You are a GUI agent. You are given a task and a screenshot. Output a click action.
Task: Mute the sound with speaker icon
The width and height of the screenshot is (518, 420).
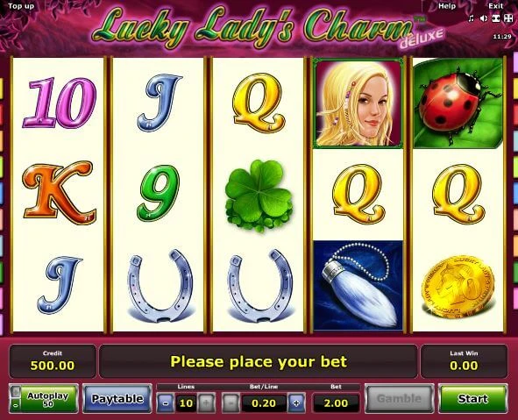[x=484, y=18]
